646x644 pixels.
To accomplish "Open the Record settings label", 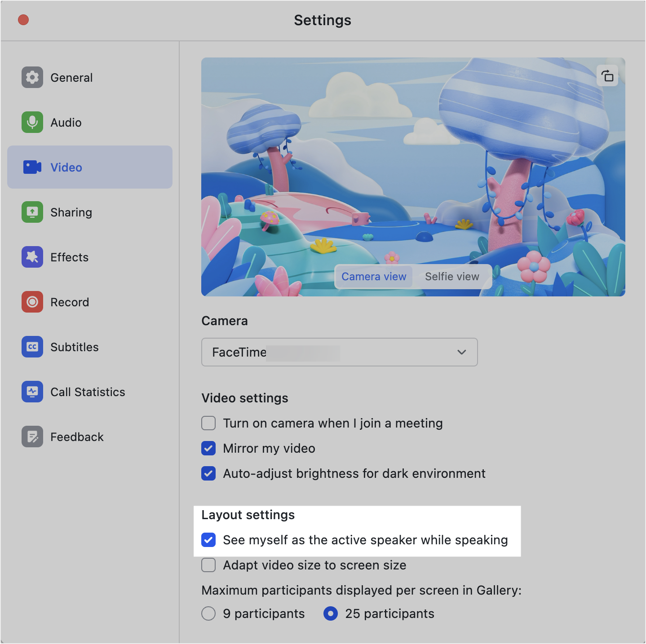I will [70, 302].
